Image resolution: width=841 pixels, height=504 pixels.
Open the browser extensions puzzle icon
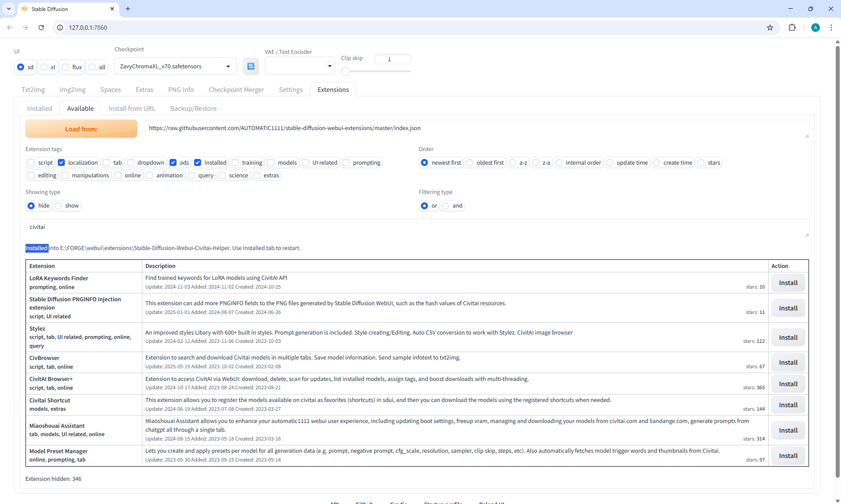792,28
